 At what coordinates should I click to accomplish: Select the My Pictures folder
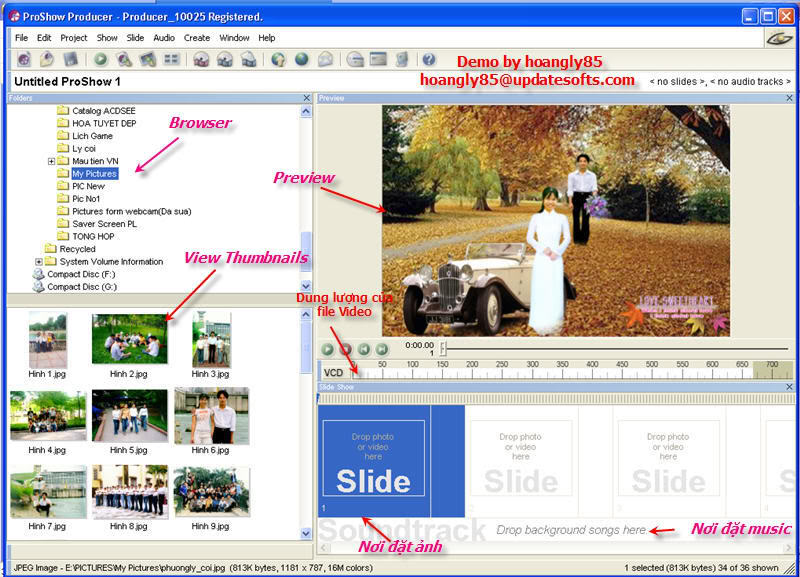[88, 174]
